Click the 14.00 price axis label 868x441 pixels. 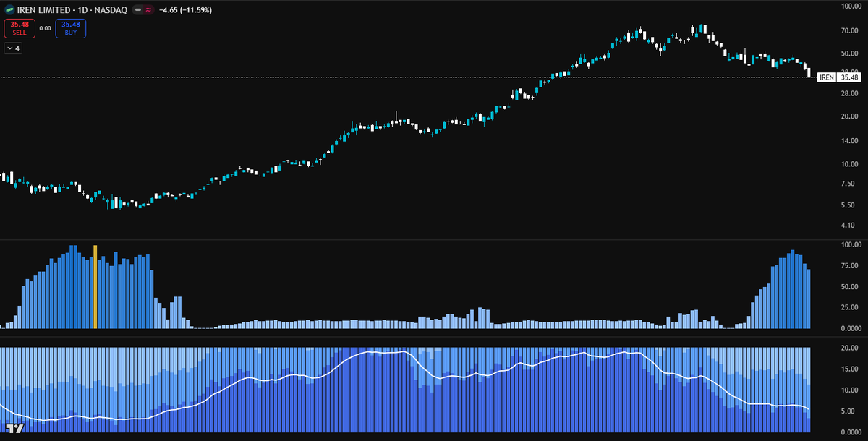click(849, 140)
